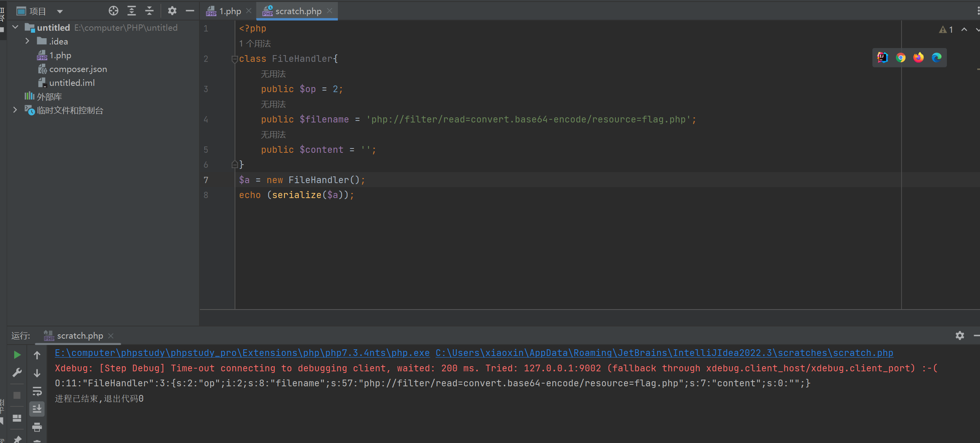Screen dimensions: 980x443
Task: Open file in Edge browser icon
Action: pos(937,57)
